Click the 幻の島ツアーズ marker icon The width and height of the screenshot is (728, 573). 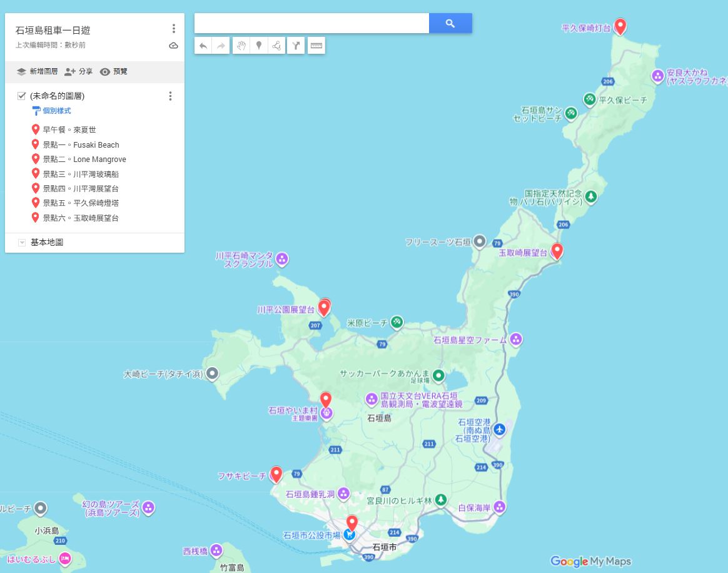[148, 508]
